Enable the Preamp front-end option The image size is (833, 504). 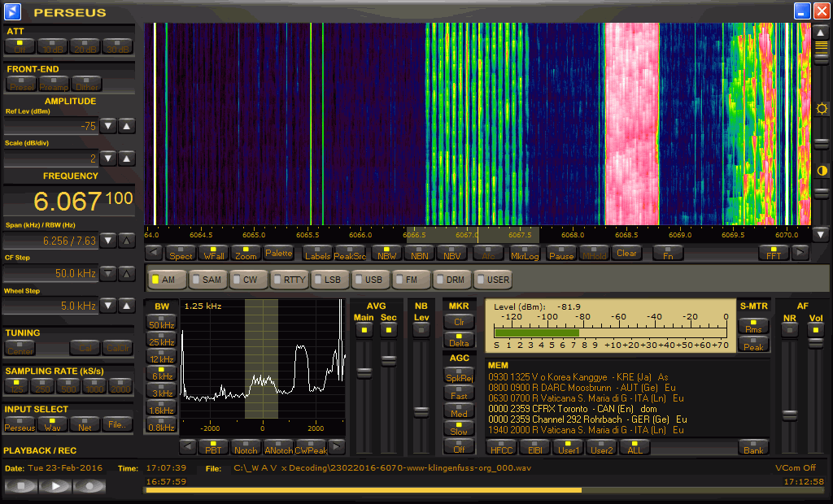(55, 84)
